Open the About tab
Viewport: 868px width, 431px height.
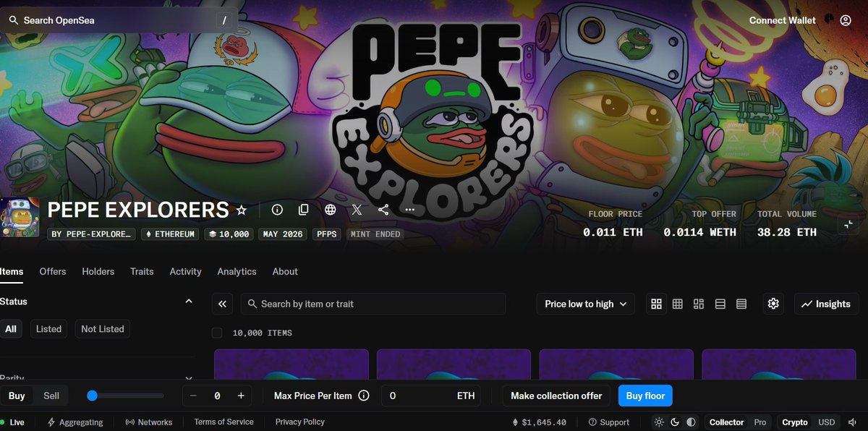[x=285, y=271]
